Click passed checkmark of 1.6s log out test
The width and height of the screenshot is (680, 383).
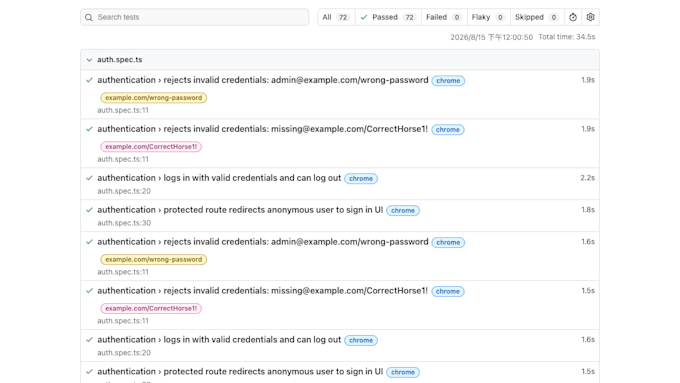[89, 340]
